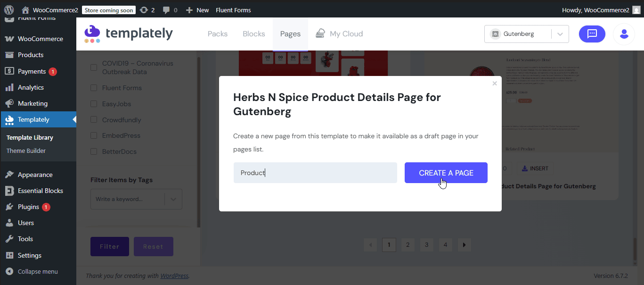Viewport: 644px width, 285px height.
Task: Switch to the Blocks tab
Action: click(x=254, y=34)
